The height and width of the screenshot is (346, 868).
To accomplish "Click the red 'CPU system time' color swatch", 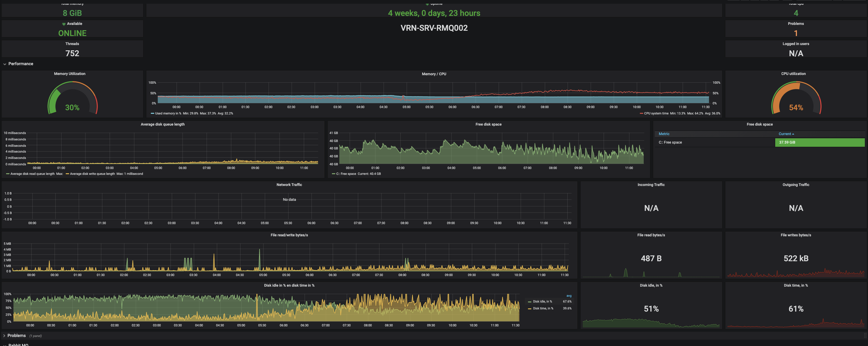I will point(641,113).
